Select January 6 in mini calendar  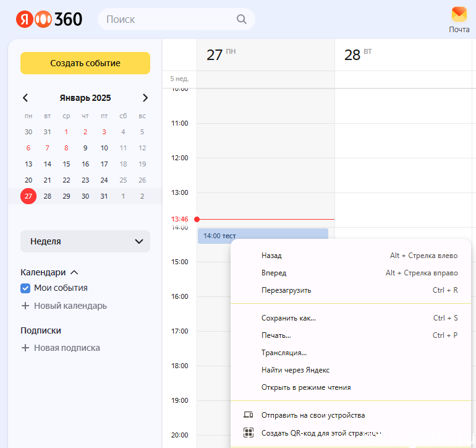tap(28, 148)
